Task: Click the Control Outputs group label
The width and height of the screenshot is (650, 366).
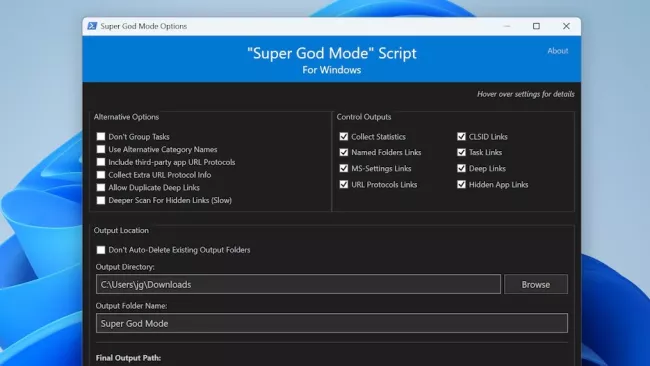Action: point(364,117)
